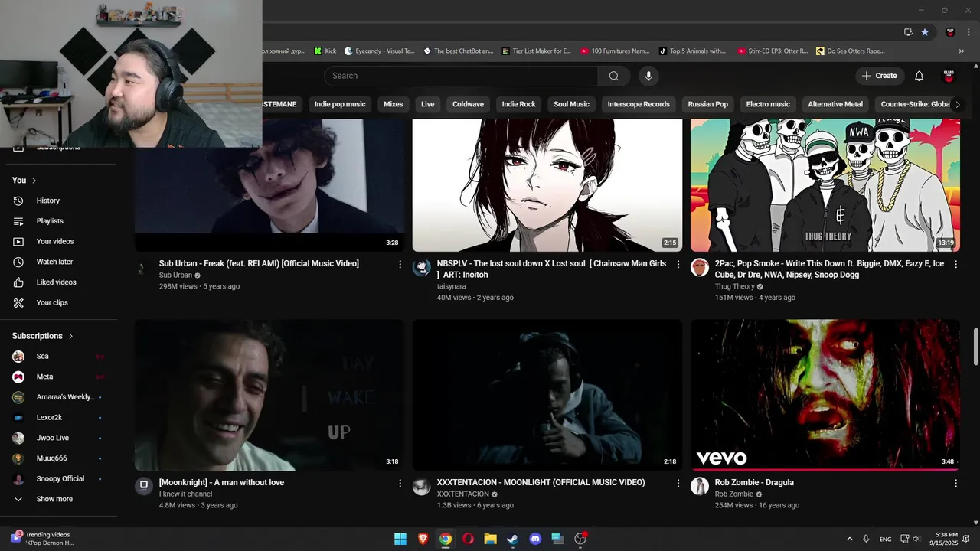Select the Electro music chip
Screen dimensions: 980x551
click(768, 104)
